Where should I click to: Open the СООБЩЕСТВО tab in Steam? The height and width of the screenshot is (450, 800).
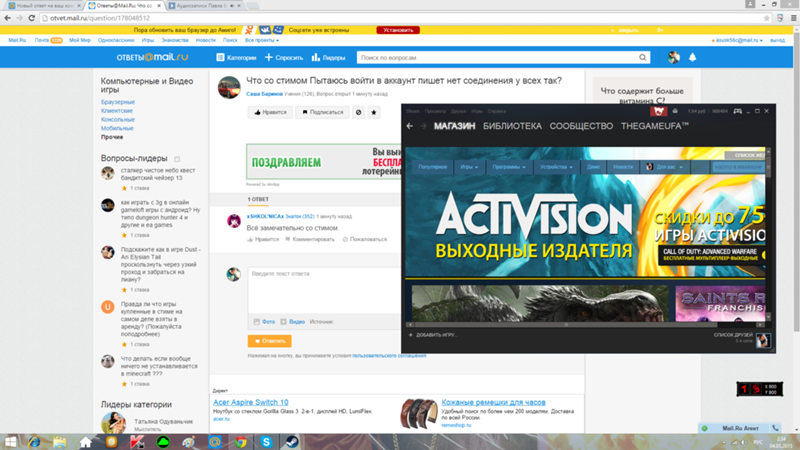click(x=581, y=126)
